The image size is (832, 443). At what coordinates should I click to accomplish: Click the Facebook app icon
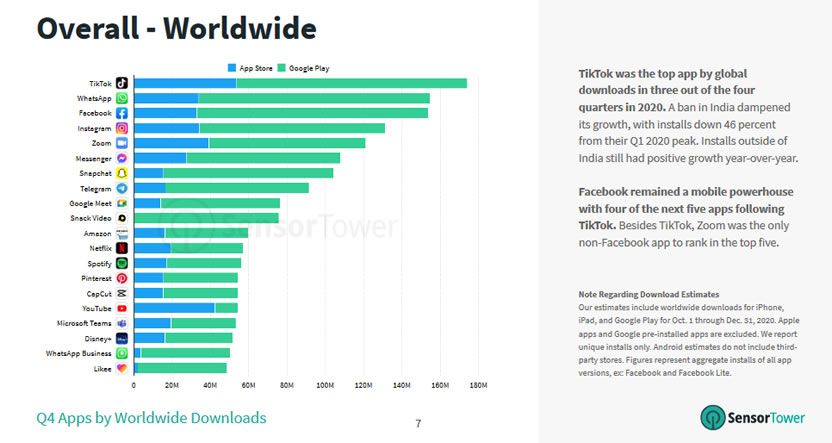coord(122,113)
